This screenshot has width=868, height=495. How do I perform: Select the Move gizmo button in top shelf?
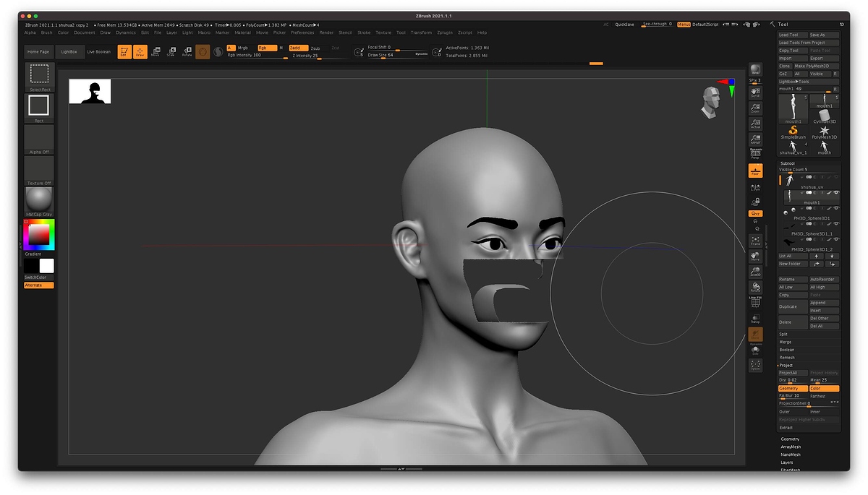click(x=155, y=51)
